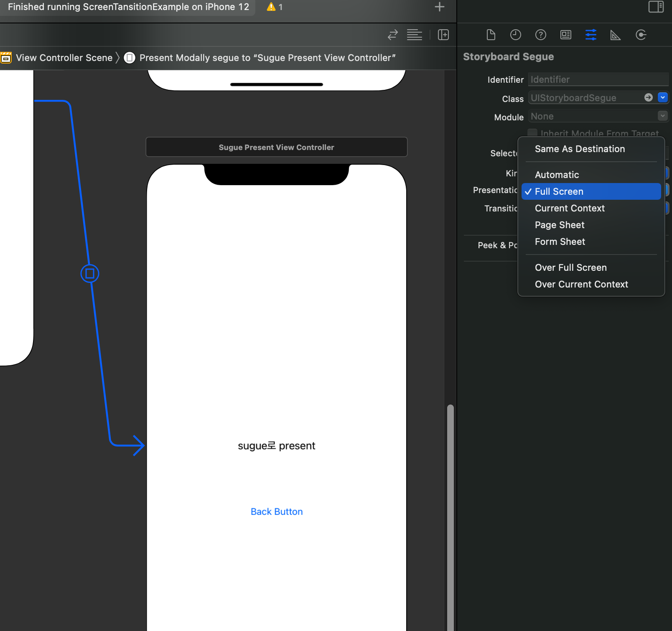The image size is (672, 631).
Task: Select Over Full Screen presentation option
Action: 591,267
